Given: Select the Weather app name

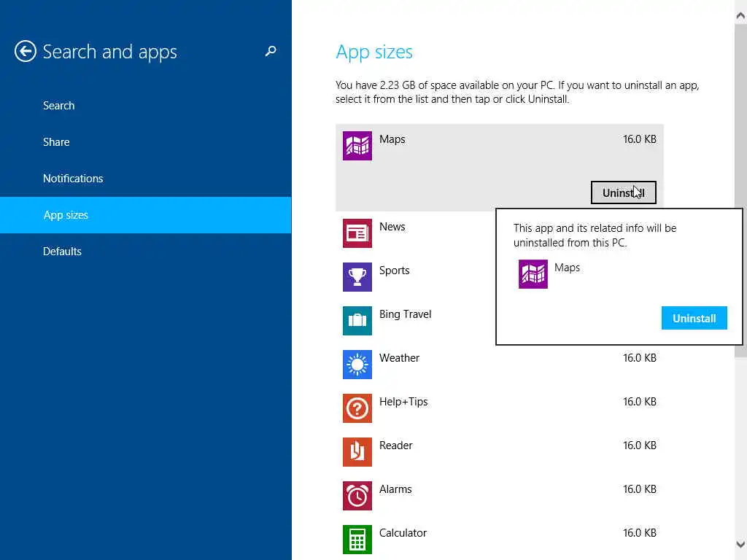Looking at the screenshot, I should point(399,358).
